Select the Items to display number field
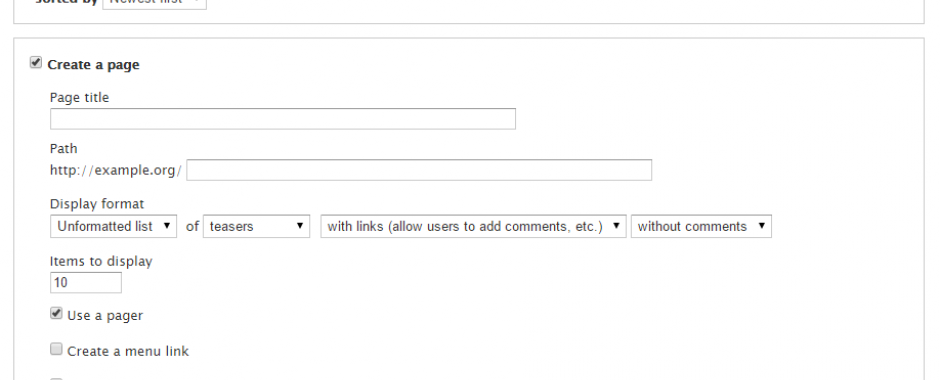Screen dimensions: 940x380 tap(86, 282)
